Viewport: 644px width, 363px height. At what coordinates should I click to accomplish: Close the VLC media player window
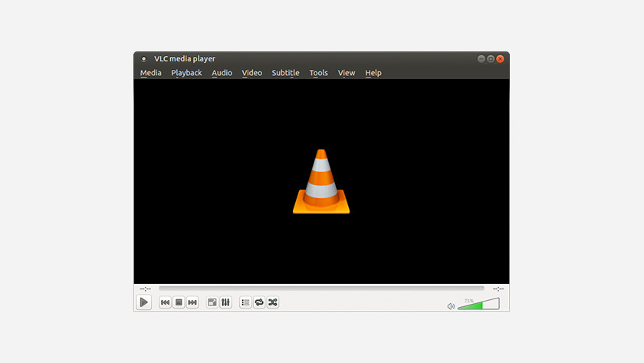500,59
